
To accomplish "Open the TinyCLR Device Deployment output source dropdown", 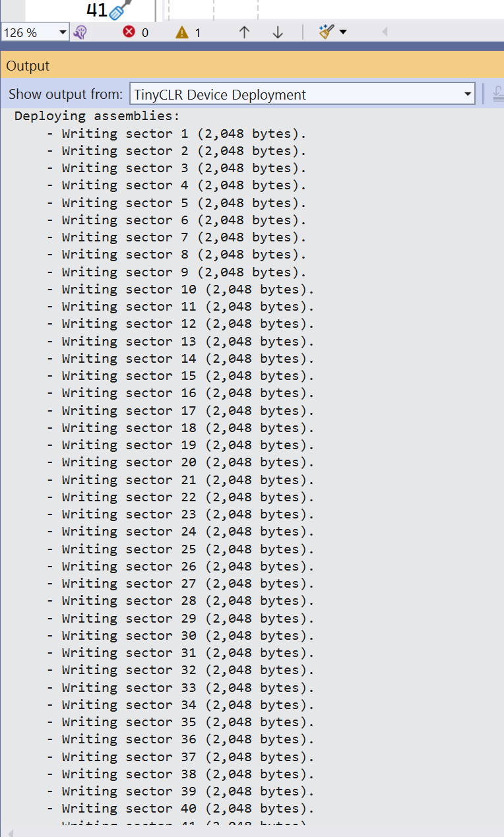I will (x=302, y=94).
